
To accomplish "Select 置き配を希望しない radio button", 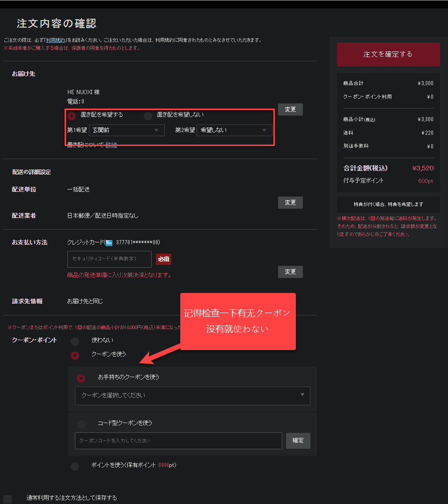I will click(148, 116).
